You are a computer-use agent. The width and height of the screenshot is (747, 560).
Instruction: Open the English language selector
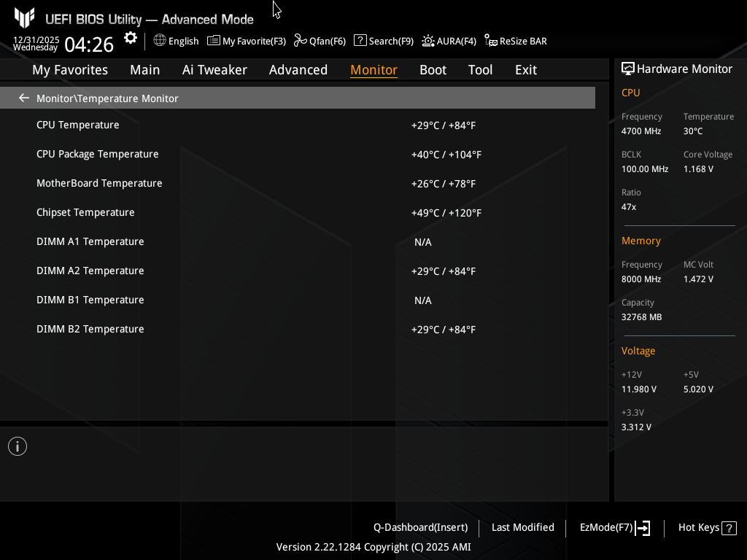[176, 41]
